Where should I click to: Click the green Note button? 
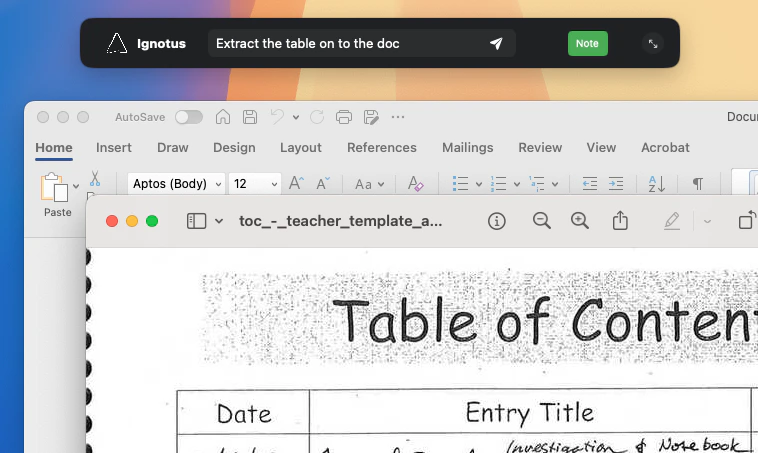coord(587,44)
